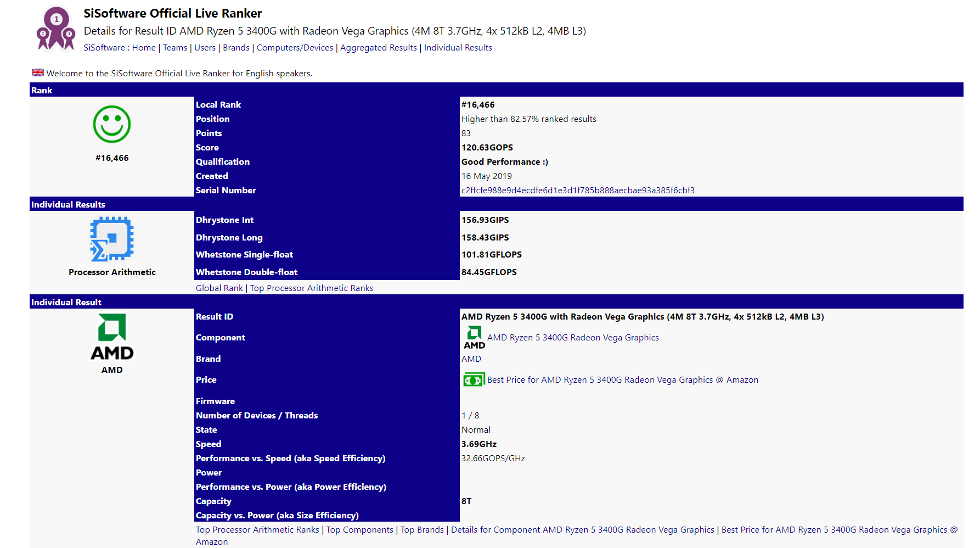Screen dimensions: 980x548
Task: Select the Good Performance qualification text
Action: (505, 162)
